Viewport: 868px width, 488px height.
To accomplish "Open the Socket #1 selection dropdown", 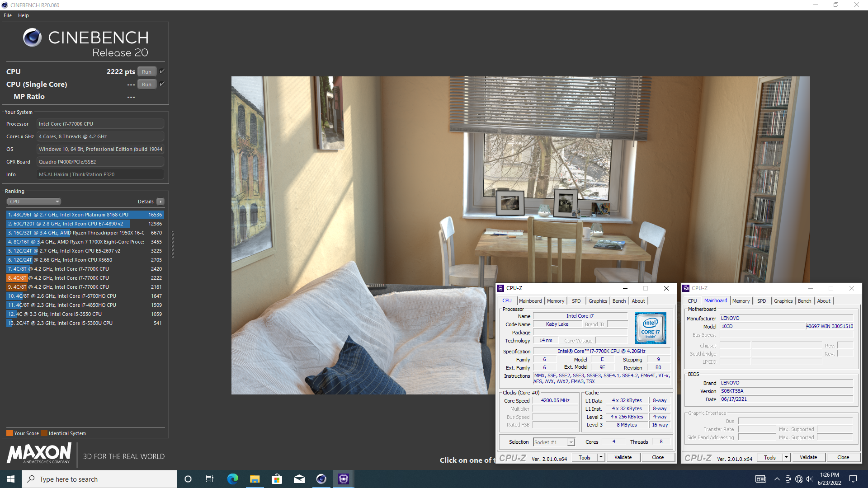I will pyautogui.click(x=554, y=442).
